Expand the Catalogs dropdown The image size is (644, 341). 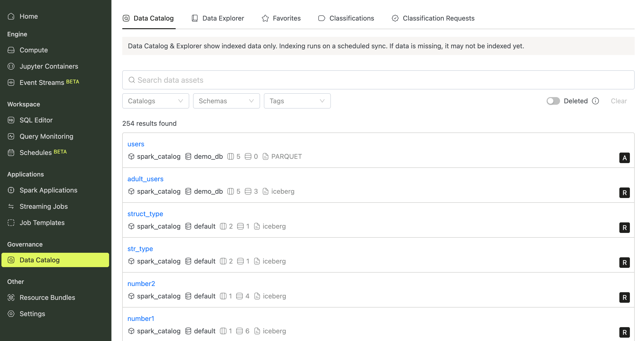click(155, 101)
